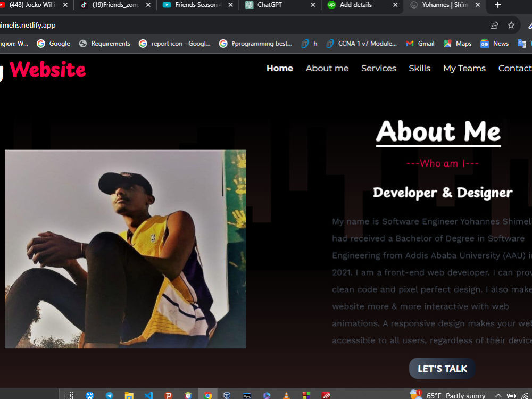Open the Google Maps bookmark
This screenshot has height=399, width=532.
pyautogui.click(x=457, y=44)
